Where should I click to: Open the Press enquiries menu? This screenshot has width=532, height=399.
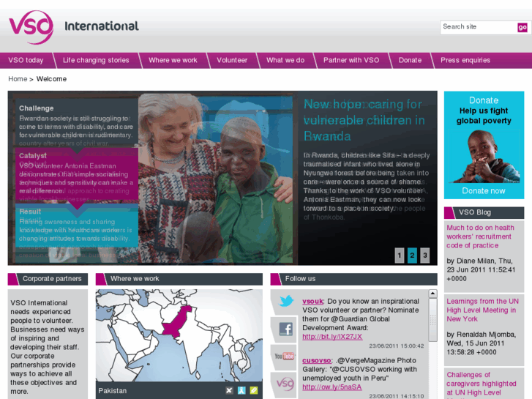pyautogui.click(x=465, y=61)
